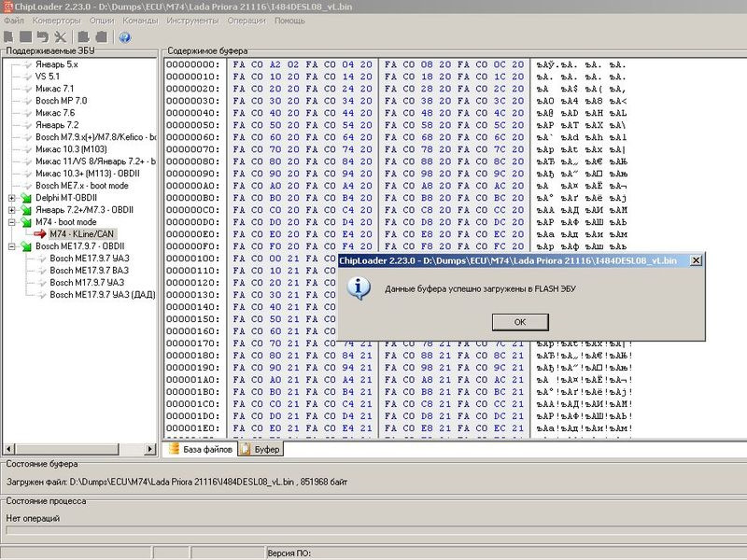Open the Операции menu
The image size is (747, 560).
[247, 21]
